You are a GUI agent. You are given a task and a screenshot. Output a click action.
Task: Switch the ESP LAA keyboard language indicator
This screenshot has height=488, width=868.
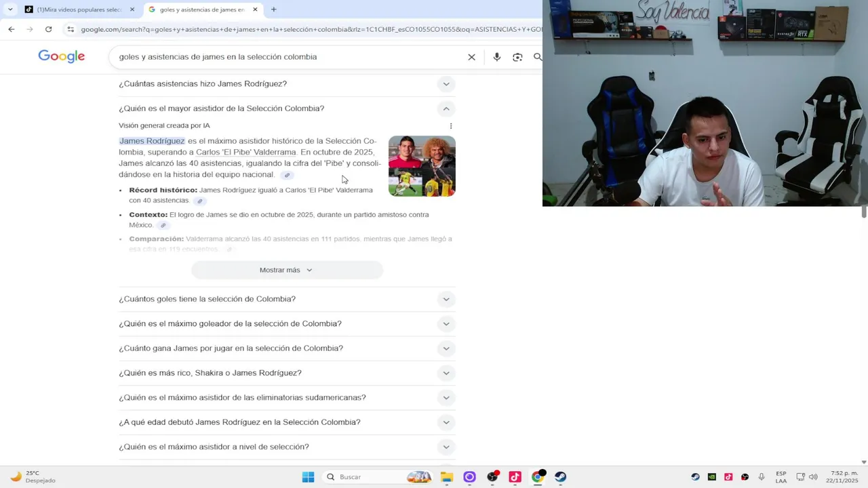point(781,477)
